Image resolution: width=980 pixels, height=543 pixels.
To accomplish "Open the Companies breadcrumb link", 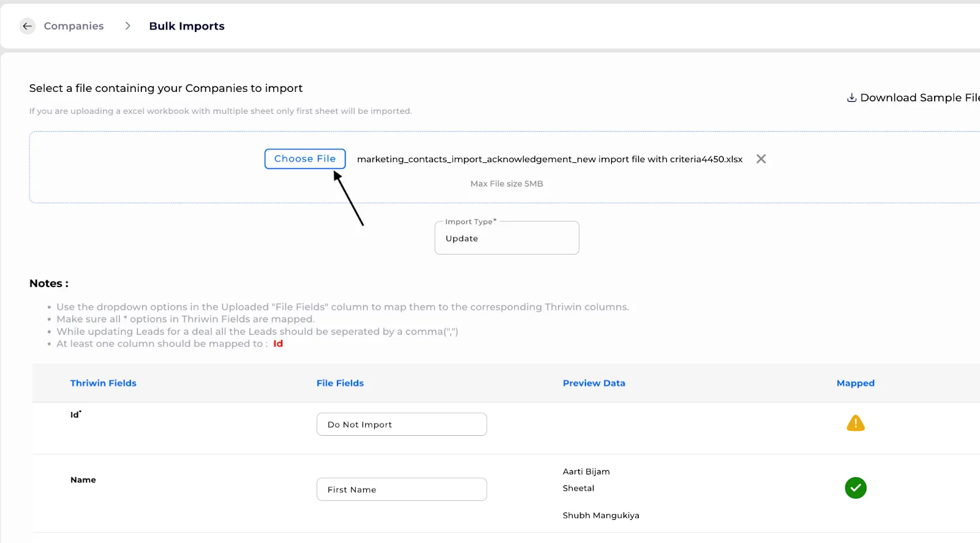I will coord(73,26).
